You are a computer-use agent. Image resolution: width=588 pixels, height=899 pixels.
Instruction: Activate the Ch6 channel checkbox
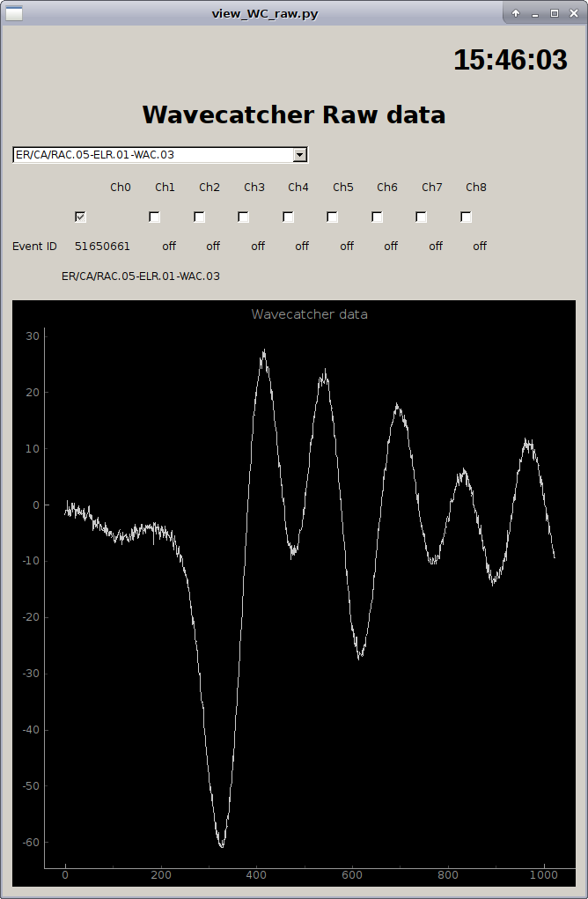pos(378,217)
